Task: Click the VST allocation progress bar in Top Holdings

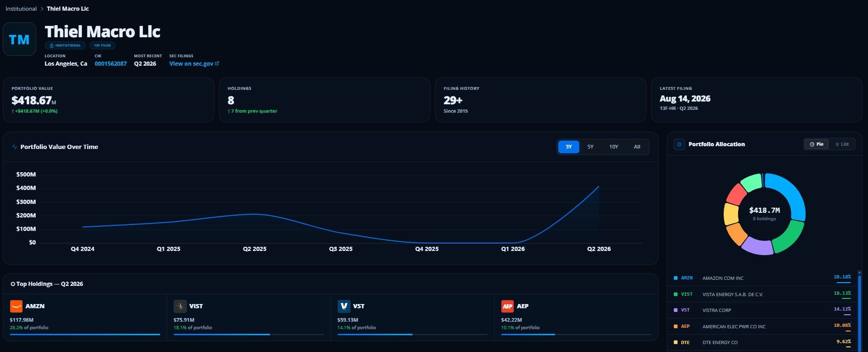Action: coord(413,334)
